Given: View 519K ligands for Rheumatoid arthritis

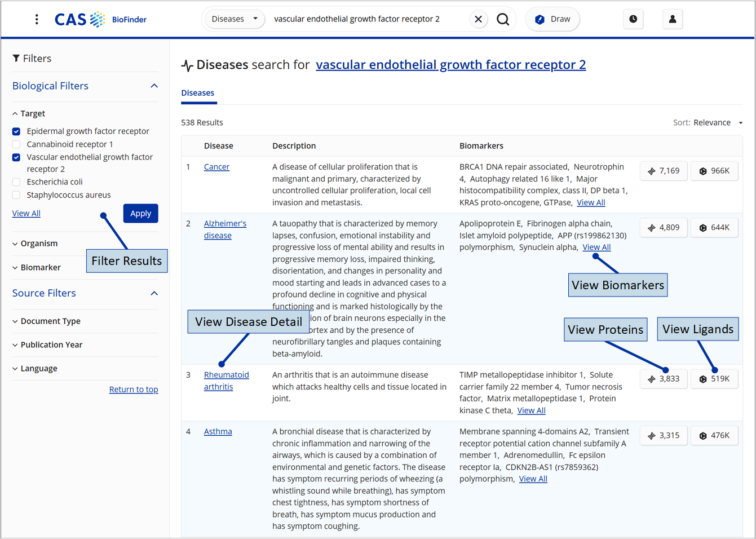Looking at the screenshot, I should pyautogui.click(x=714, y=379).
